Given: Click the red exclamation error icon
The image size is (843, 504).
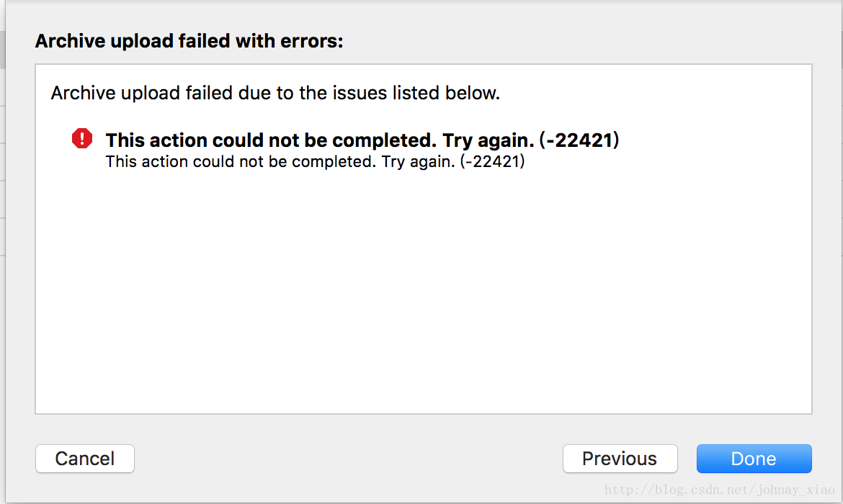Looking at the screenshot, I should click(81, 139).
